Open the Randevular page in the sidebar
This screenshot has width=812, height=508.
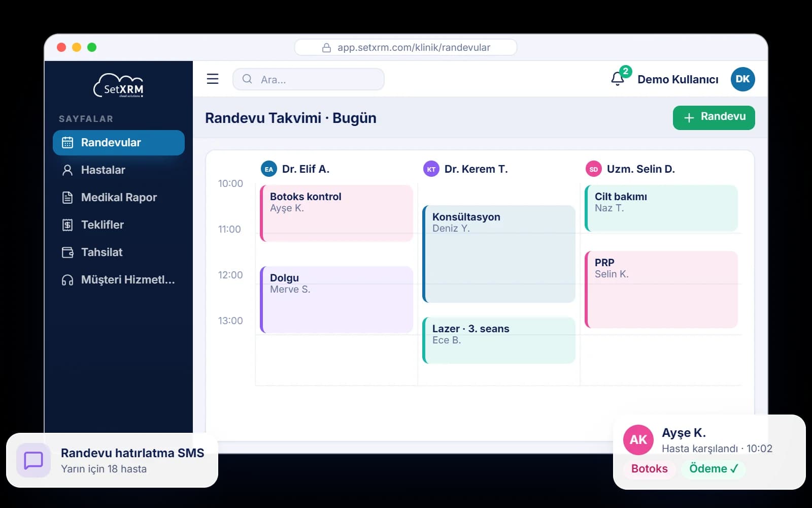click(119, 143)
